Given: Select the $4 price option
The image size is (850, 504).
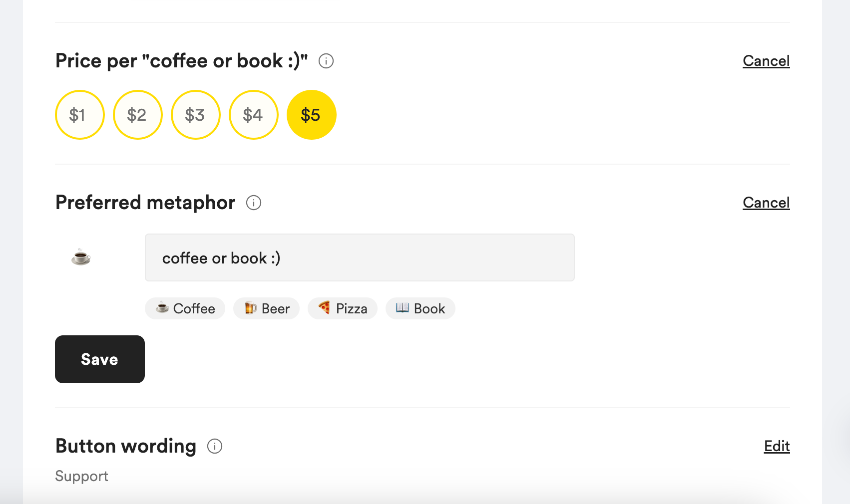Looking at the screenshot, I should [x=253, y=114].
